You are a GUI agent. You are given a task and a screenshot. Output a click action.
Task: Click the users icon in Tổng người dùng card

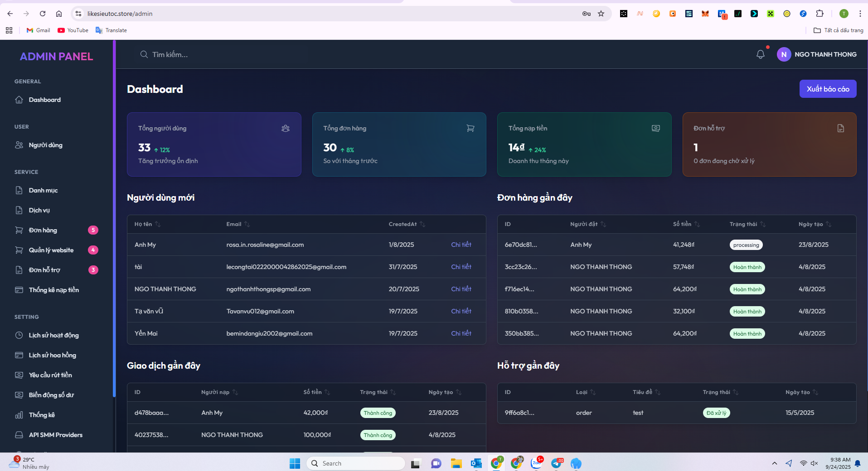click(285, 129)
